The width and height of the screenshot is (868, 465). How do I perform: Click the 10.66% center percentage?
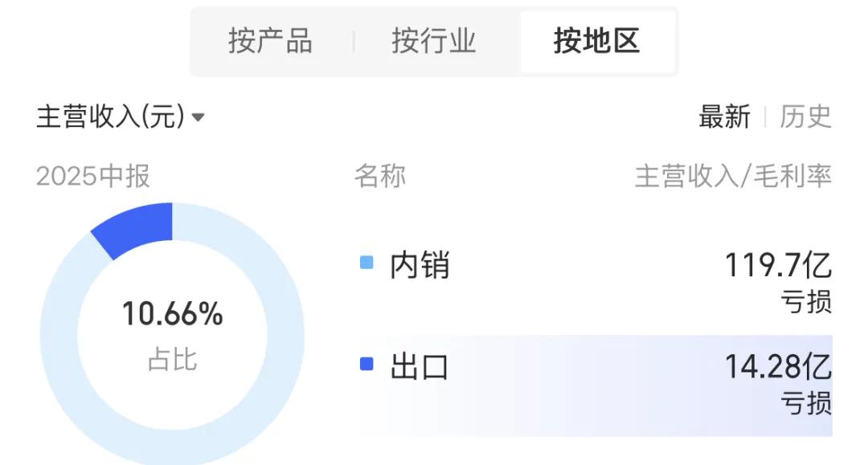click(x=172, y=314)
